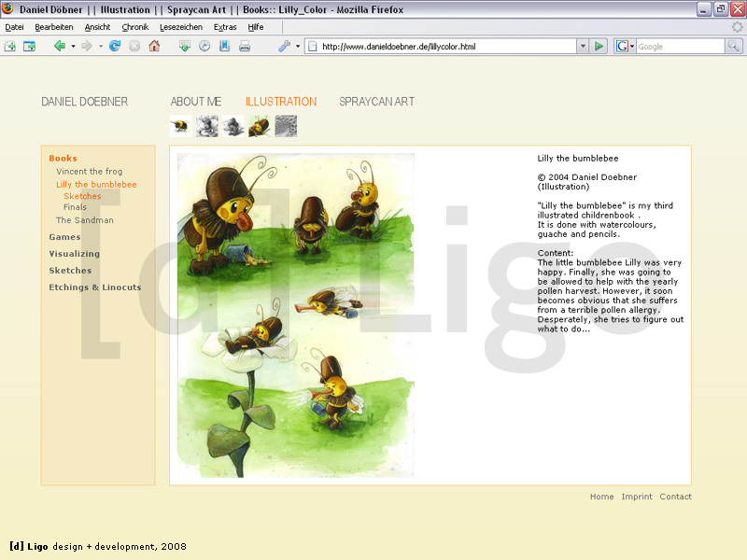Go forward with the grey arrow

pos(87,46)
